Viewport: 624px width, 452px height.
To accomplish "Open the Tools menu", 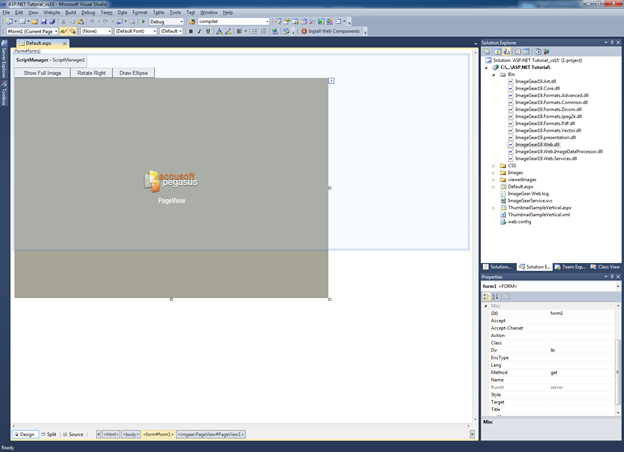I will (175, 12).
